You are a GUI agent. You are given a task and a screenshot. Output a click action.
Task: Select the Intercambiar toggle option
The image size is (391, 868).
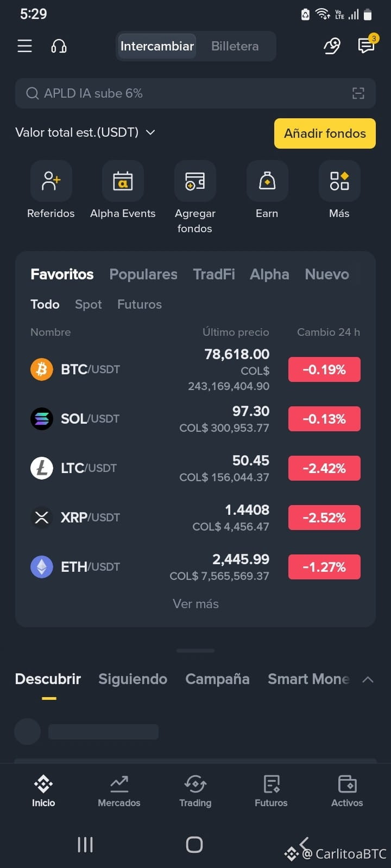[157, 46]
